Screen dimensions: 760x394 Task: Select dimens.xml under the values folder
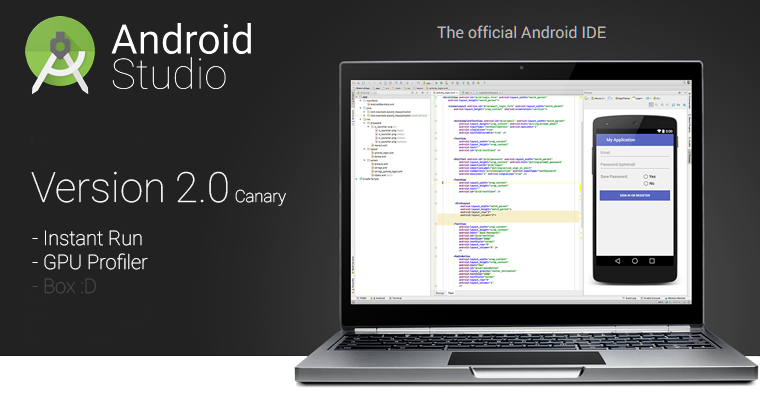pyautogui.click(x=380, y=164)
